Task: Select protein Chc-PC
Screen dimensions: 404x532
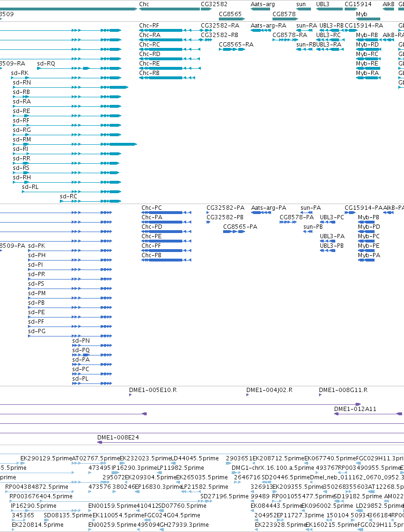Action: point(166,213)
